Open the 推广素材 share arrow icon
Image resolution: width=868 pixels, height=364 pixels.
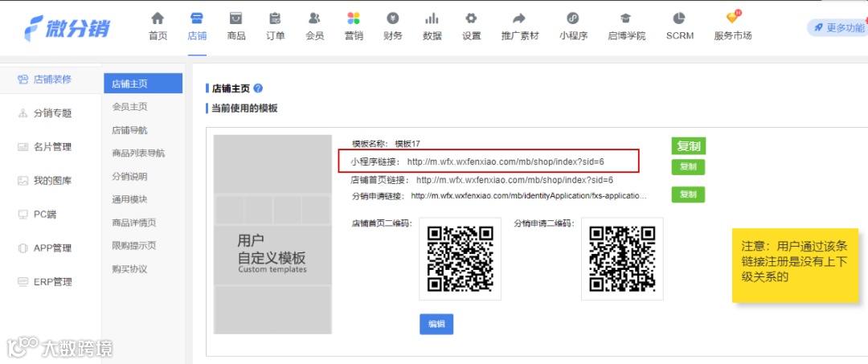pos(519,18)
